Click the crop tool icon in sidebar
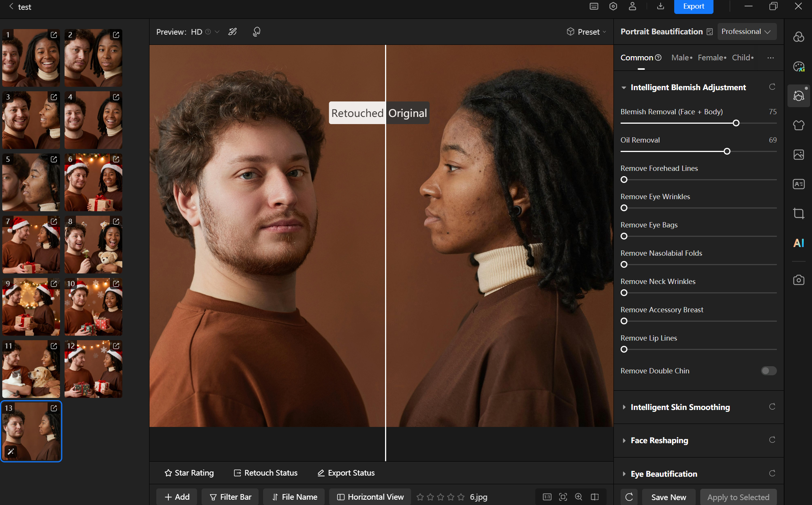The image size is (812, 505). click(798, 213)
